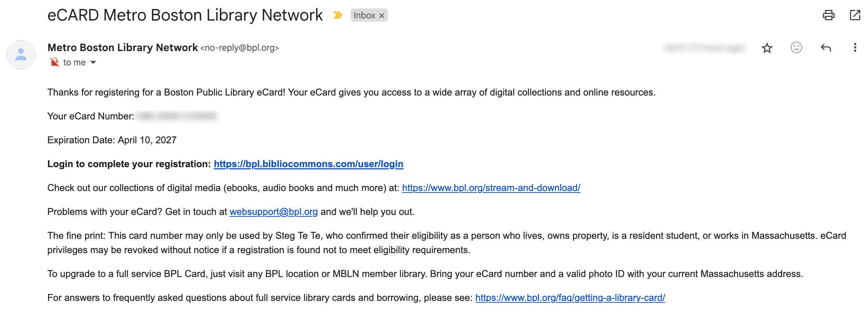
Task: Click the Inbox label tag
Action: (x=364, y=15)
